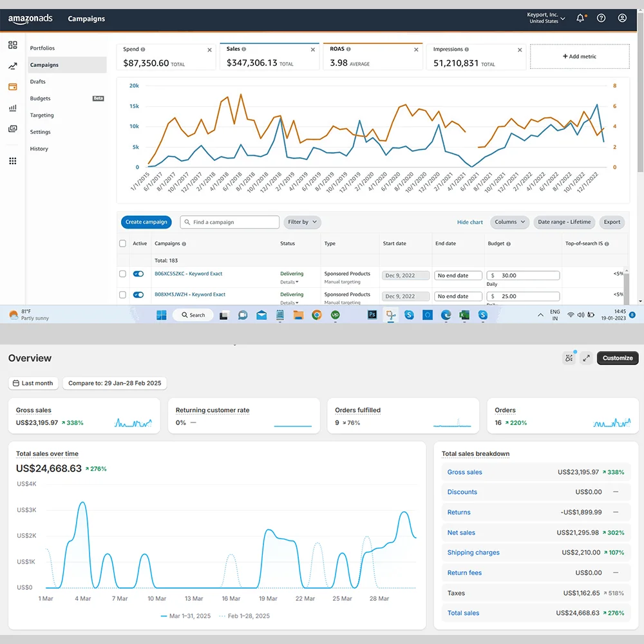Tick the select-all campaigns header checkbox
The image size is (644, 644).
pos(123,243)
